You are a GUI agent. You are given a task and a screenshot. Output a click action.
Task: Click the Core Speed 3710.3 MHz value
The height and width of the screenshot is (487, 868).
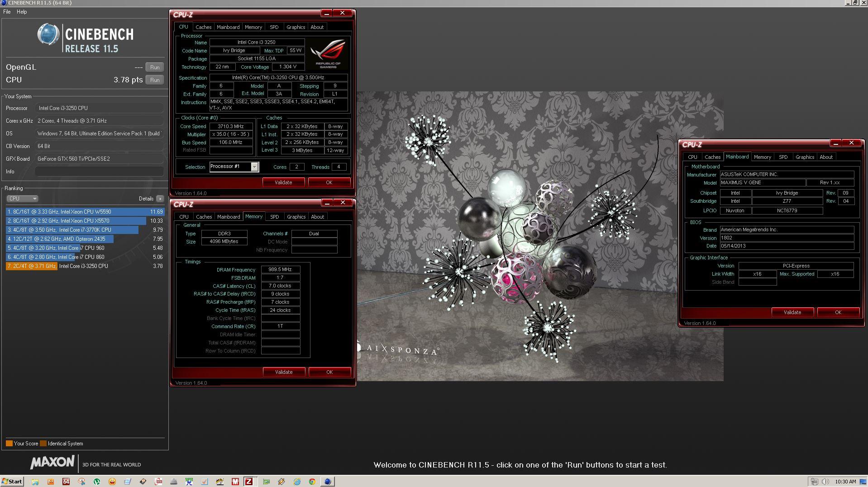(231, 127)
